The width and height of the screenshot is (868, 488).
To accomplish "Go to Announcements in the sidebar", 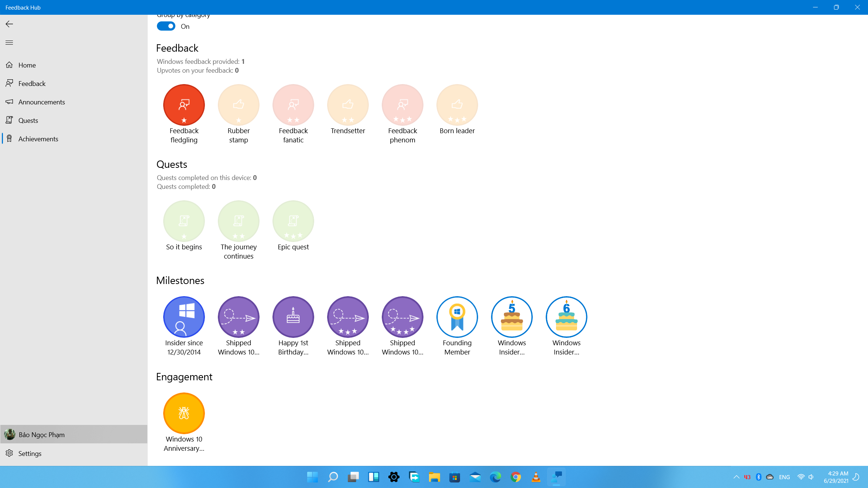I will [x=74, y=102].
